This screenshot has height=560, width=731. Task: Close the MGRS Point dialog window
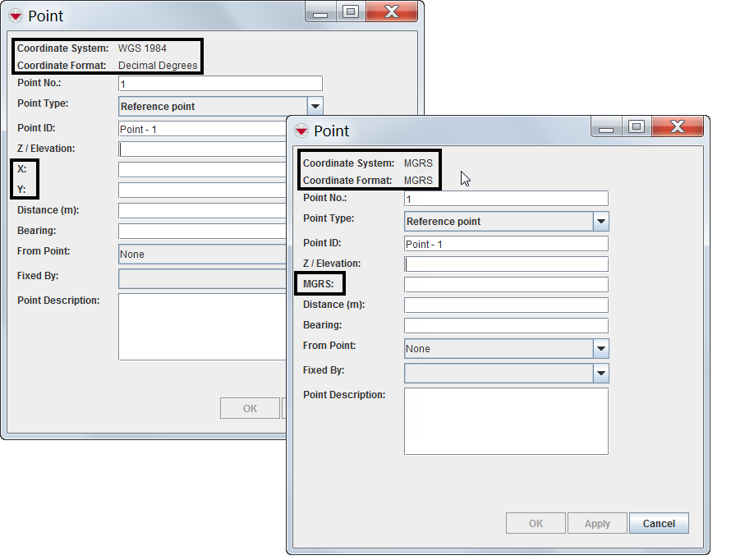tap(678, 126)
